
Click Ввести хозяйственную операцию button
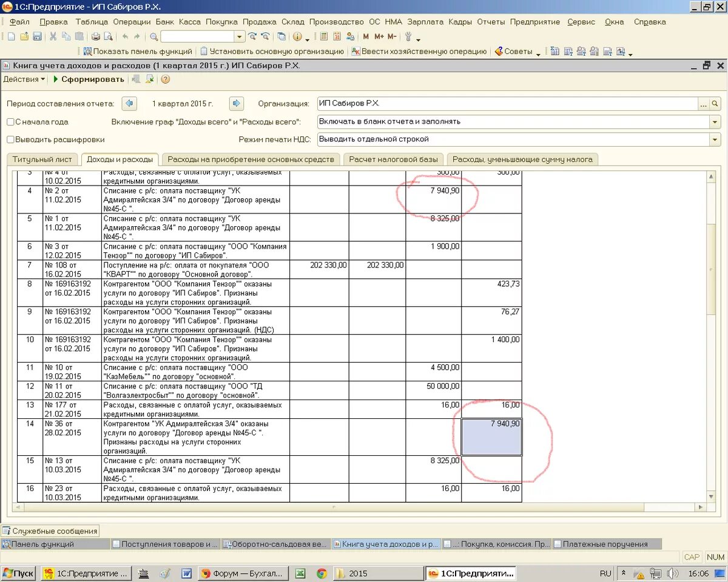tap(419, 52)
